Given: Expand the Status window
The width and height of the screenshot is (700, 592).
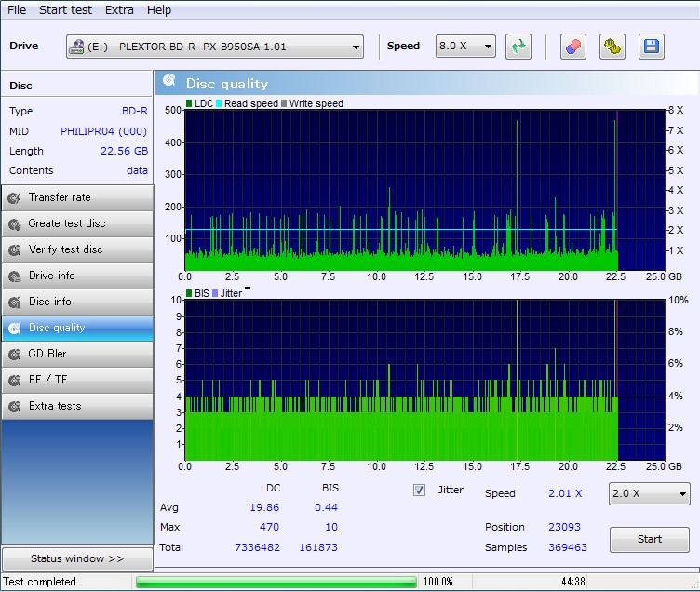Looking at the screenshot, I should (x=77, y=558).
